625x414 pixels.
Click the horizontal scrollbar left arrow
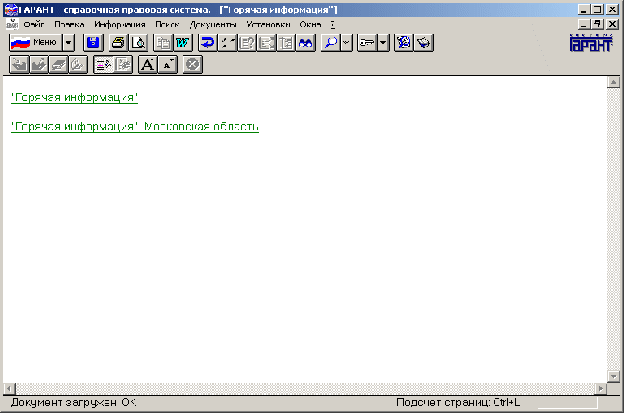[10, 388]
